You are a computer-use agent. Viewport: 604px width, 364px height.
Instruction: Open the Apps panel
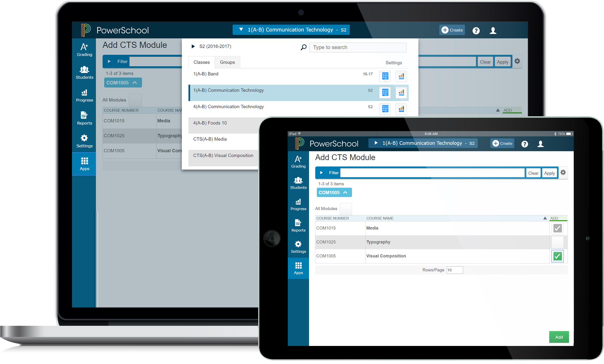(x=84, y=164)
